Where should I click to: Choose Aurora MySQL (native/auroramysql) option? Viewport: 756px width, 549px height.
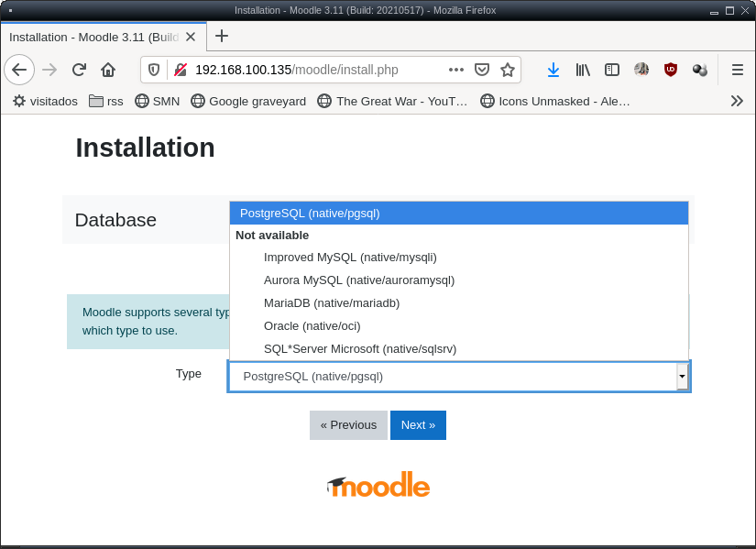(x=459, y=280)
